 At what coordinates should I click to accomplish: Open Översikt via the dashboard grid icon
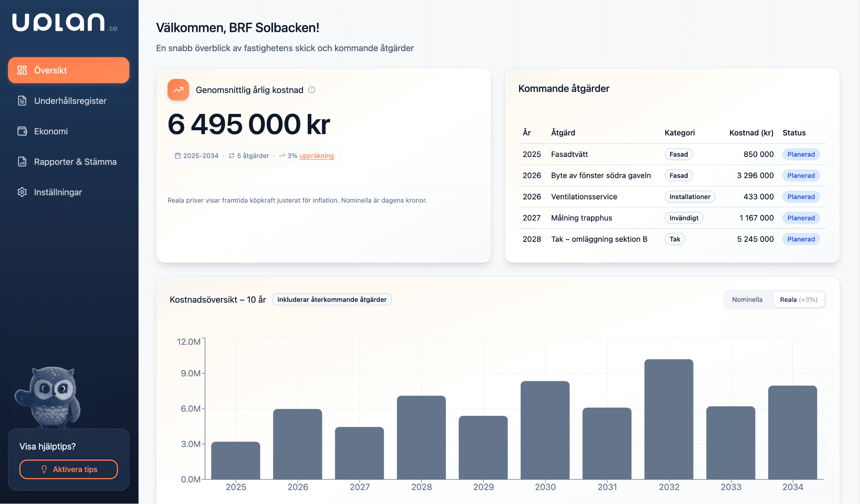[22, 70]
